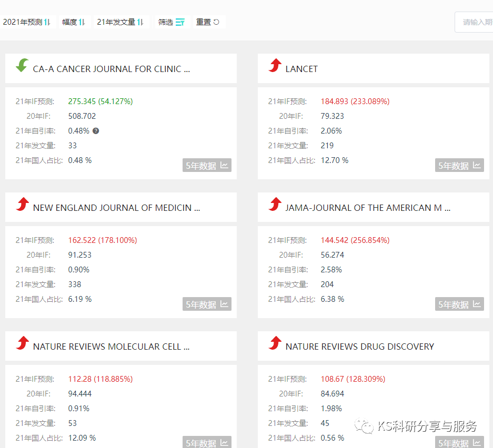
Task: Open the 筛选 filter option
Action: click(x=172, y=22)
